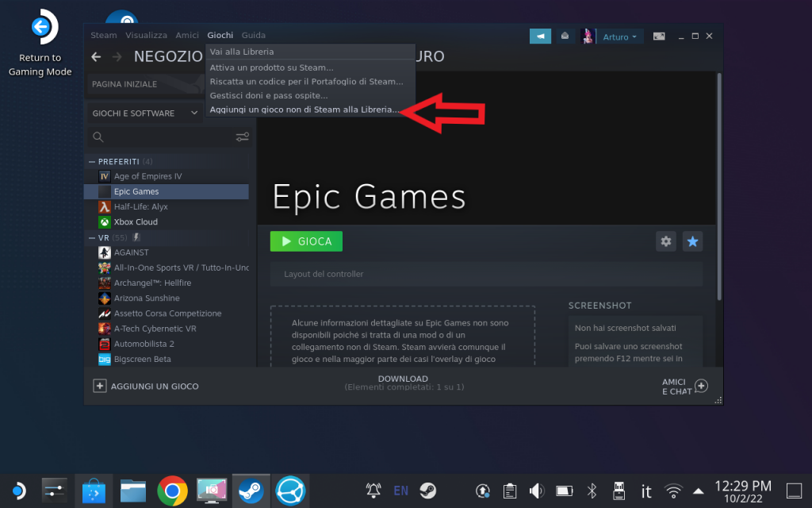Viewport: 812px width, 508px height.
Task: Choose 'Attiva un prodotto su Steam...'
Action: click(310, 67)
